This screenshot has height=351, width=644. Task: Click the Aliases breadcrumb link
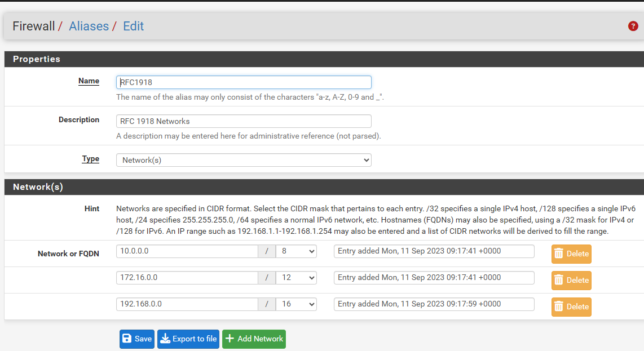click(89, 26)
